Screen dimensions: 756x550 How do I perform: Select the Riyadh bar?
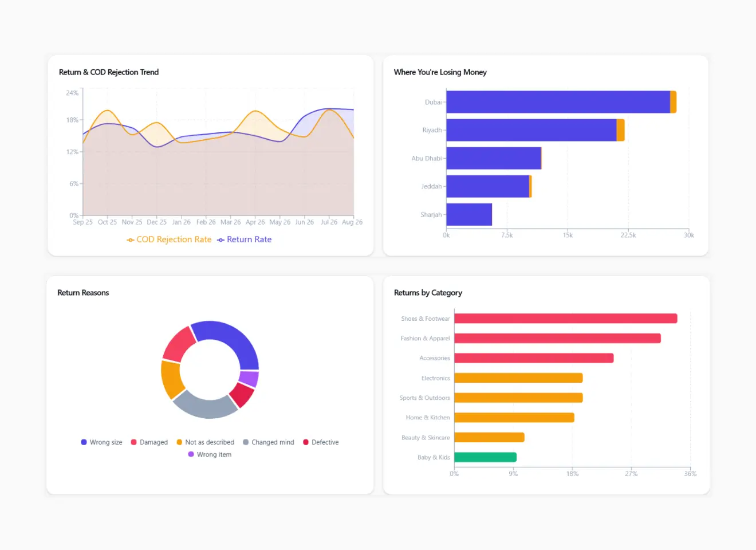[x=535, y=130]
